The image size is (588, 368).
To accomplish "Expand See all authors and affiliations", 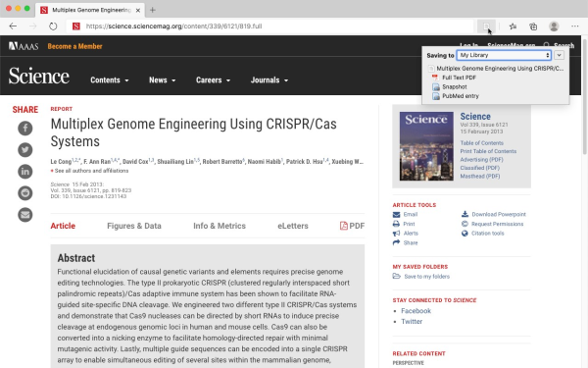I will tap(89, 171).
